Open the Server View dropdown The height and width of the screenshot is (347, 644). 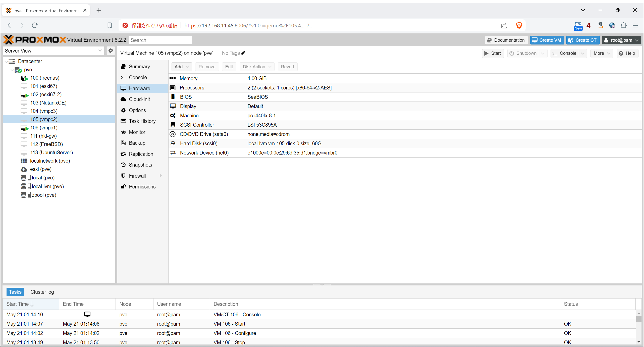[100, 51]
